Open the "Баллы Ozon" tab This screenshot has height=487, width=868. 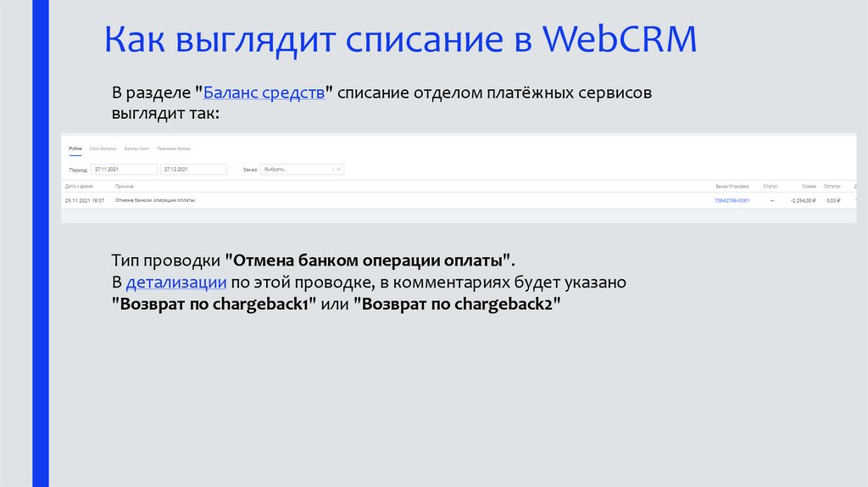(136, 148)
